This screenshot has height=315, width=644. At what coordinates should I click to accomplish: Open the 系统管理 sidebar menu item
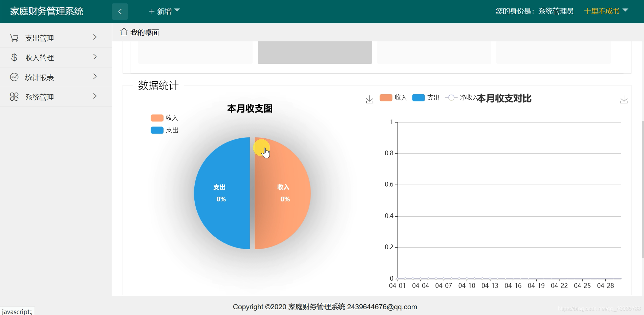coord(56,97)
